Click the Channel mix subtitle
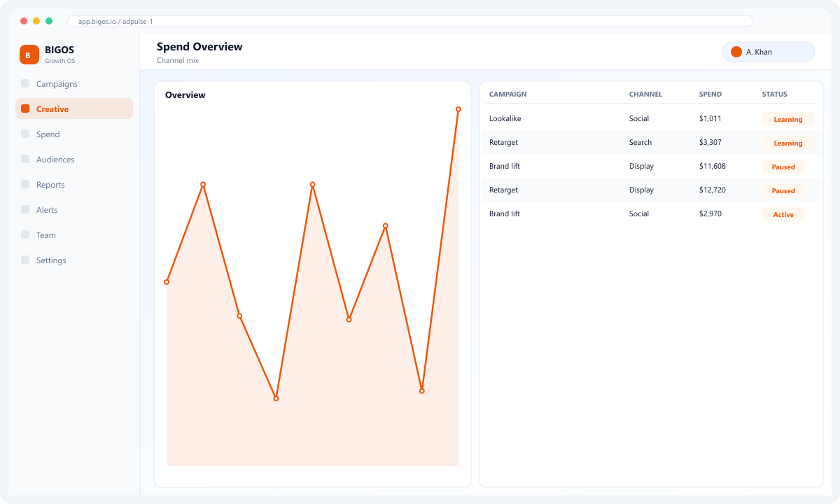Viewport: 840px width, 504px height. (178, 61)
